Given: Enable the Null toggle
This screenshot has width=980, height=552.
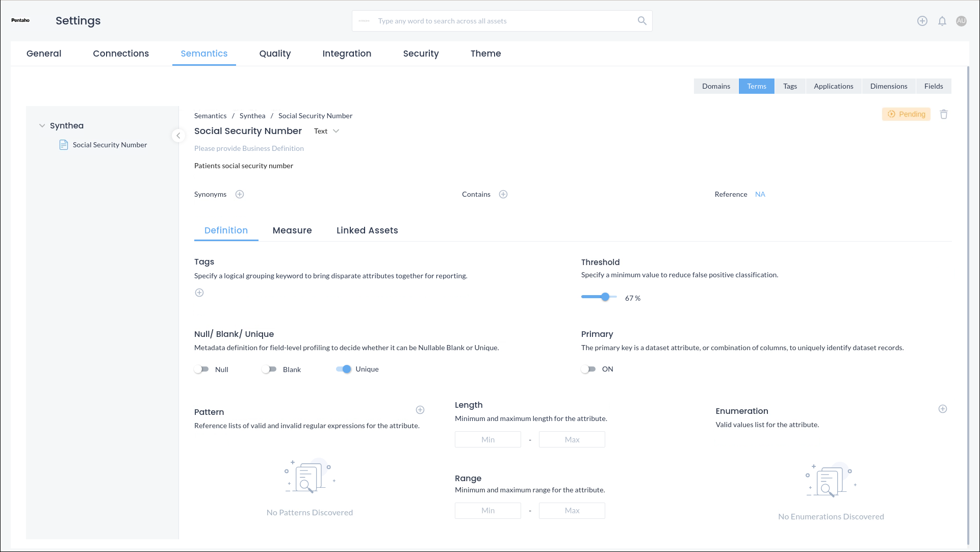Looking at the screenshot, I should click(x=202, y=369).
